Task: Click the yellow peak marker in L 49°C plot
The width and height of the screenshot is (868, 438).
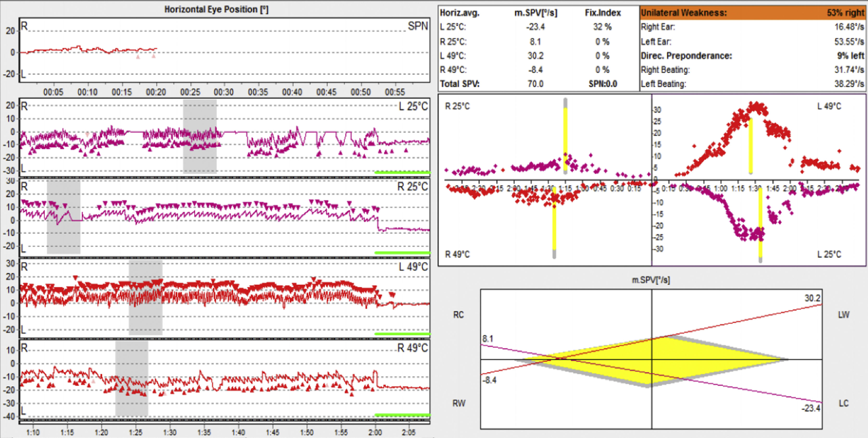Action: pyautogui.click(x=750, y=145)
